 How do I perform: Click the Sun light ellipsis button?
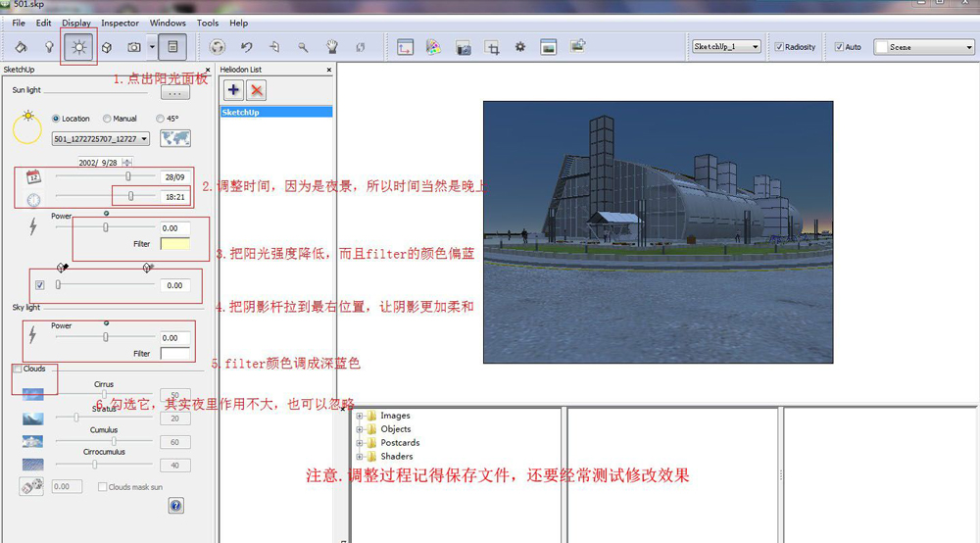click(x=174, y=93)
